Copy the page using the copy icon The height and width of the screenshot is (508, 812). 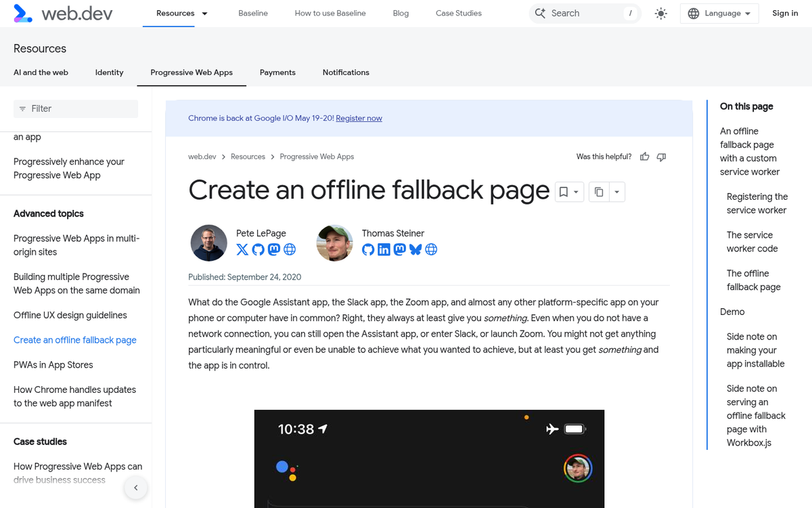click(x=598, y=192)
